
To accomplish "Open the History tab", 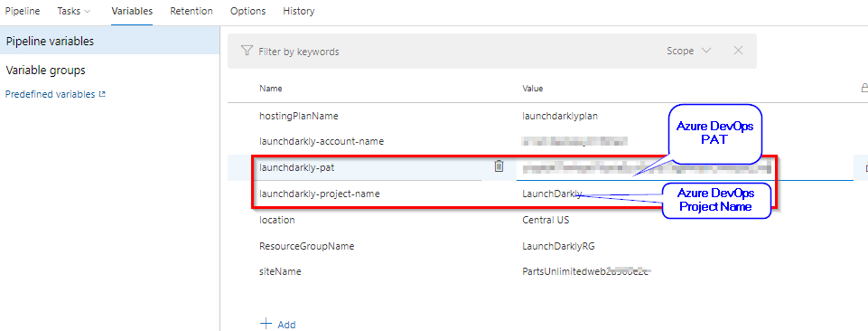I will pyautogui.click(x=298, y=11).
